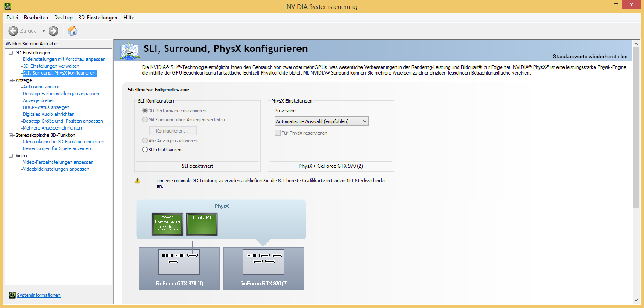
Task: Open Bildeinstellungen mit Vorschau anpassen
Action: coord(64,59)
